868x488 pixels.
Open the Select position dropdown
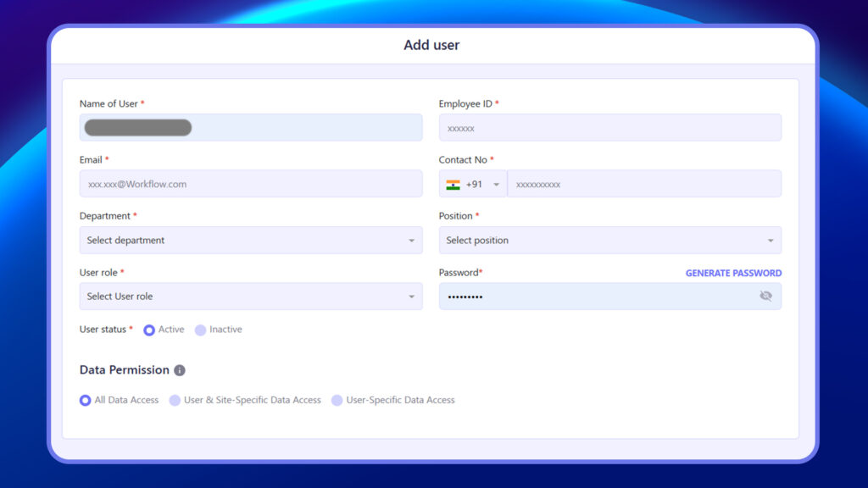(x=610, y=240)
